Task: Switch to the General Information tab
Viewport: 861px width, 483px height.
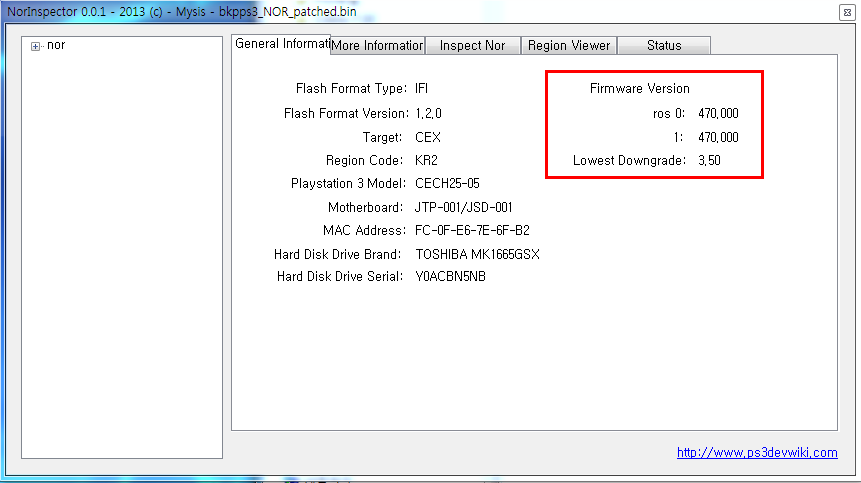Action: pos(282,44)
